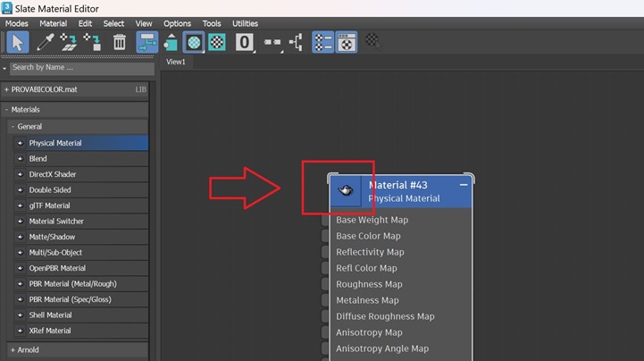Image resolution: width=644 pixels, height=361 pixels.
Task: Click Base Weight Map input socket
Action: pyautogui.click(x=325, y=220)
